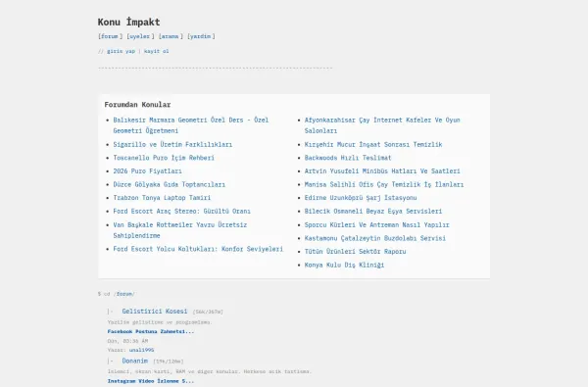588x387 pixels.
Task: Click the forum path link after cd
Action: tap(124, 294)
